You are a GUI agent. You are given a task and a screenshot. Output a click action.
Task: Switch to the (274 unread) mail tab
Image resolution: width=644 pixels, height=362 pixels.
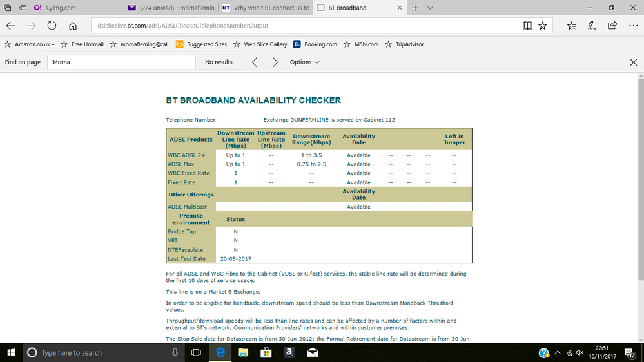pos(171,8)
